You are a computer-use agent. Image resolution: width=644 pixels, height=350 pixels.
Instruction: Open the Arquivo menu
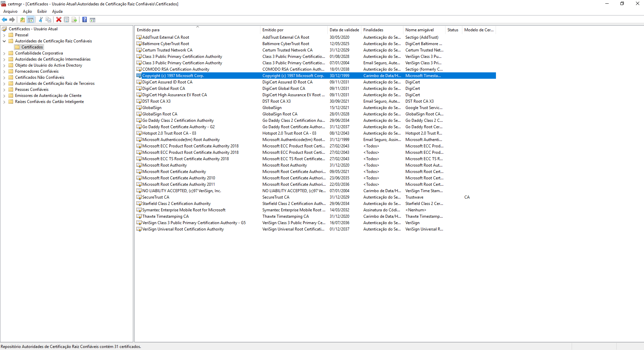(x=10, y=11)
